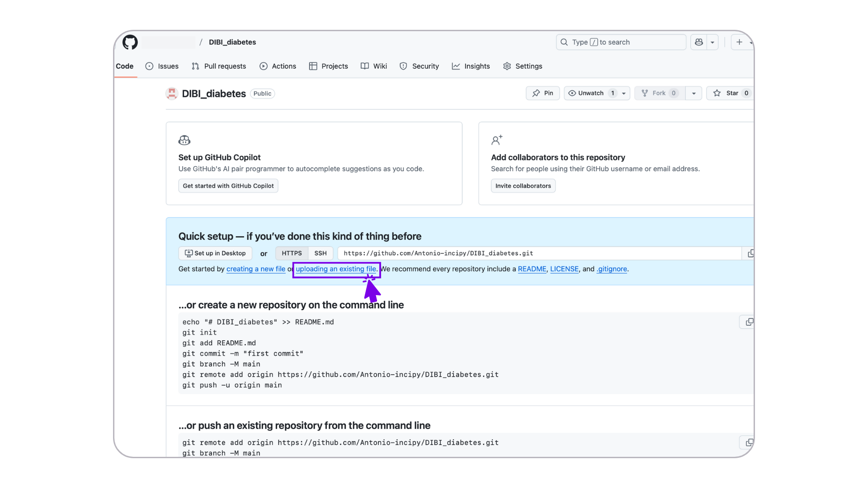Copy the clone URL to clipboard
Image resolution: width=868 pixels, height=488 pixels.
pyautogui.click(x=750, y=253)
